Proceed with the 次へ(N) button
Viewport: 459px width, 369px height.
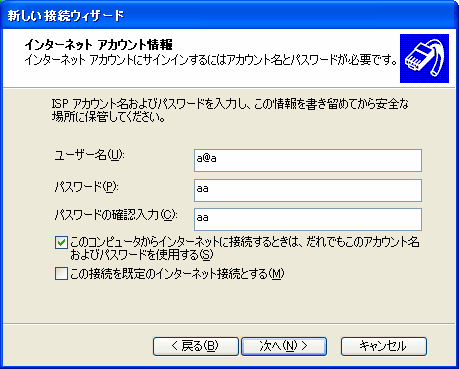[284, 346]
